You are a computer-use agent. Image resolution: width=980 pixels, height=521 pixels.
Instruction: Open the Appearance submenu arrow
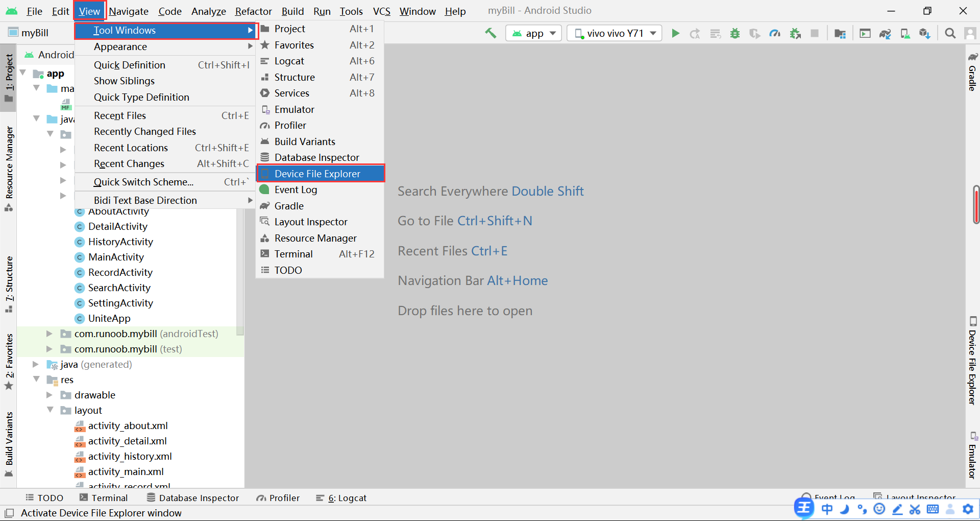pos(250,46)
